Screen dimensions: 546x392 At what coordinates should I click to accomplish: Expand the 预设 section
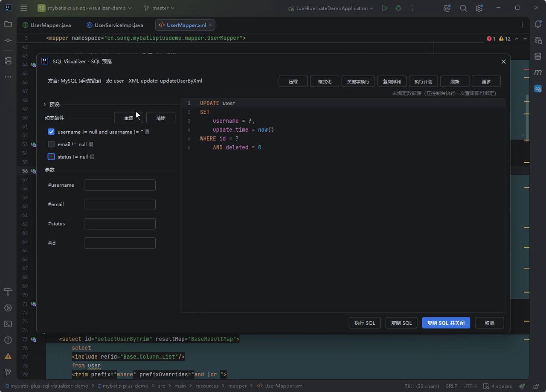pos(44,104)
